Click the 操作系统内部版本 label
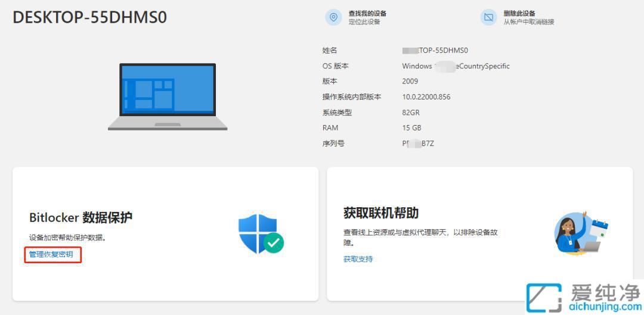The image size is (644, 315). (x=352, y=97)
